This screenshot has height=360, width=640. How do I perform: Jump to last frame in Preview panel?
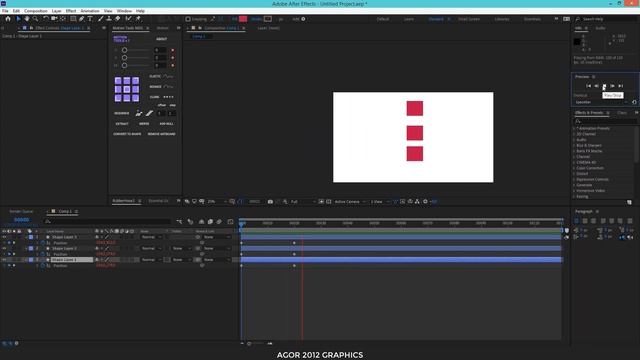pyautogui.click(x=620, y=86)
